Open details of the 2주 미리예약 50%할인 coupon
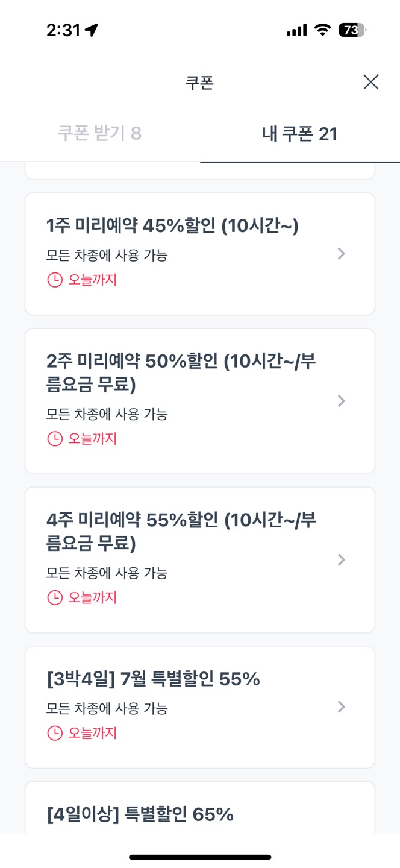 tap(342, 400)
